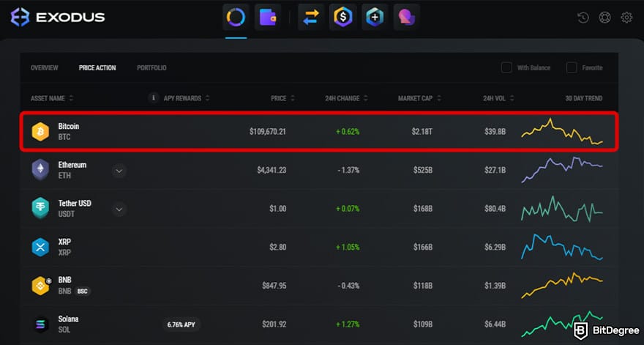Screen dimensions: 644x345
Task: Click the 6.76% APY badge for Solana
Action: 181,324
